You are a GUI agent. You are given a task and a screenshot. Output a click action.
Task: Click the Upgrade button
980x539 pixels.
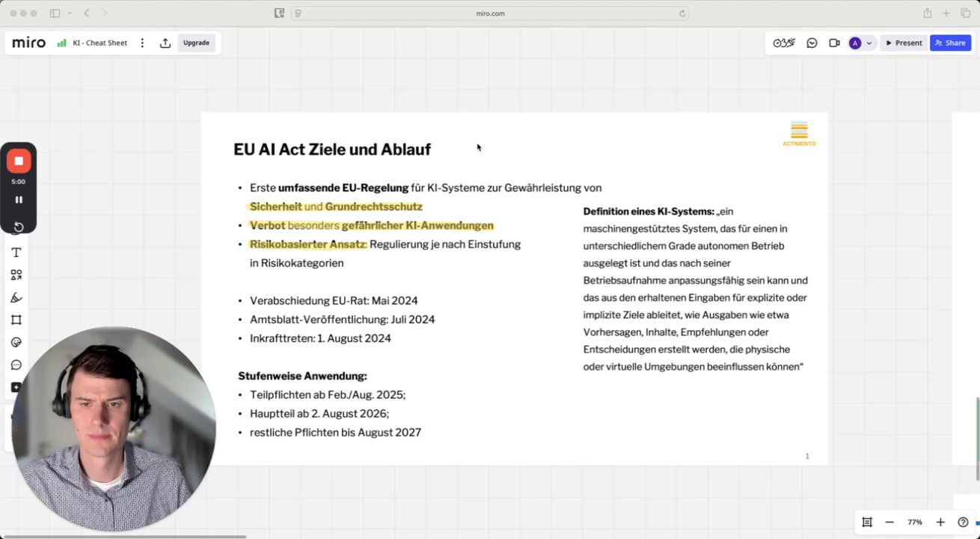tap(196, 43)
